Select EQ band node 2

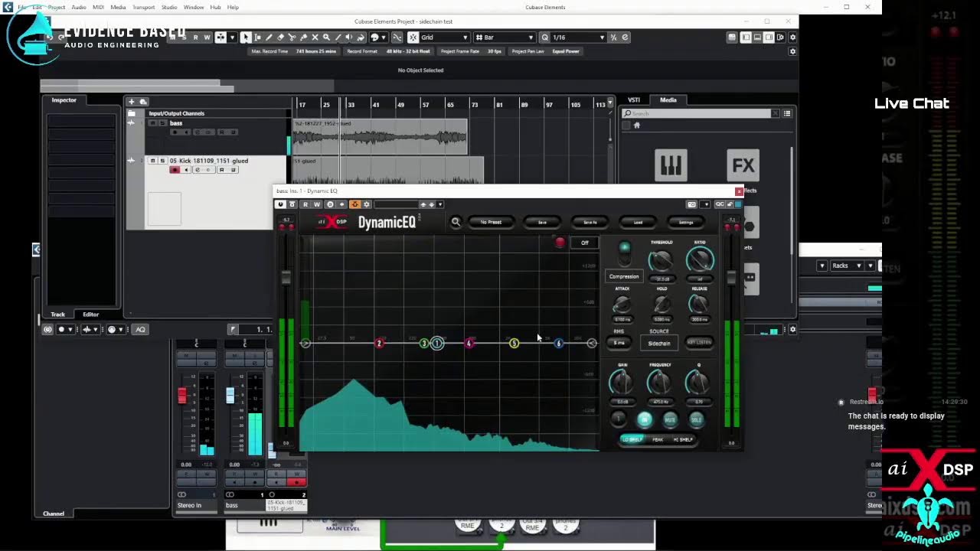[x=379, y=343]
